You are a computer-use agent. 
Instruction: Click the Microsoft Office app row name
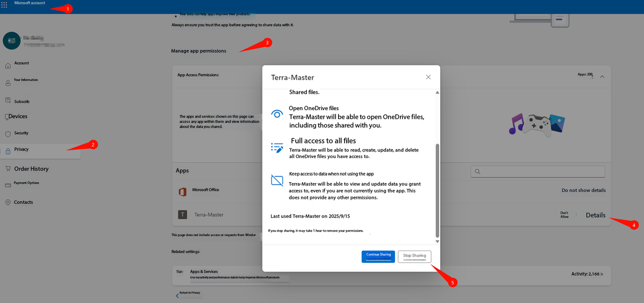click(x=205, y=190)
